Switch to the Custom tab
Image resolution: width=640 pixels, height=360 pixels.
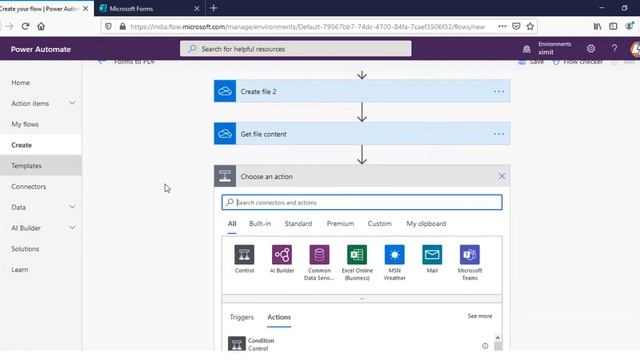click(379, 224)
